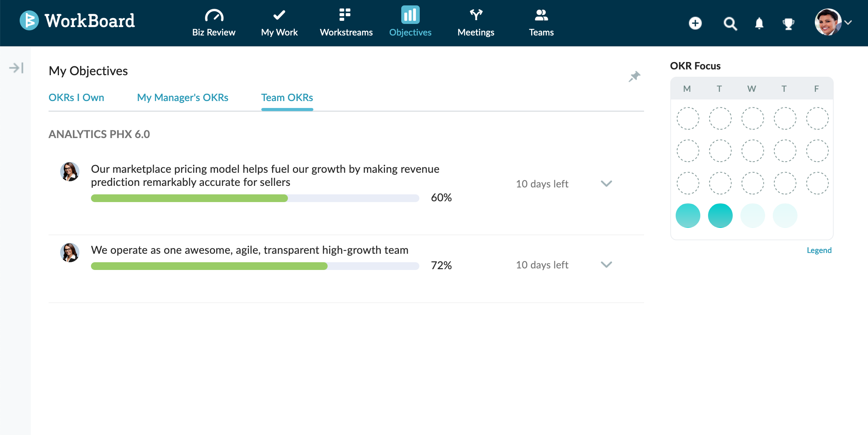Open the Teams people icon
Screen dimensions: 868x435
541,15
